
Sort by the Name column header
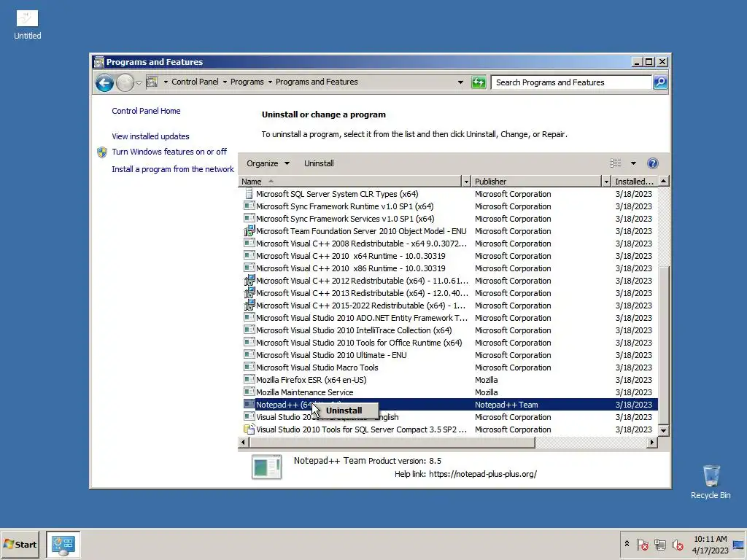point(349,182)
